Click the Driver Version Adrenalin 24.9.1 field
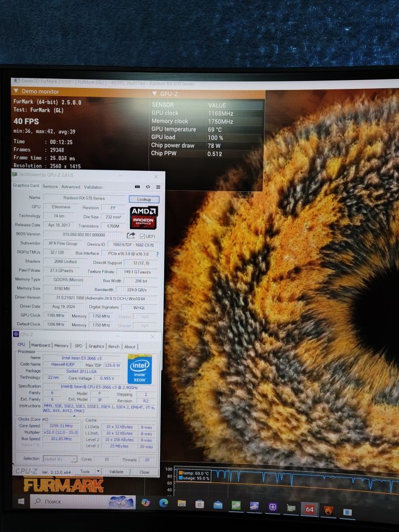This screenshot has width=399, height=532. tap(100, 299)
